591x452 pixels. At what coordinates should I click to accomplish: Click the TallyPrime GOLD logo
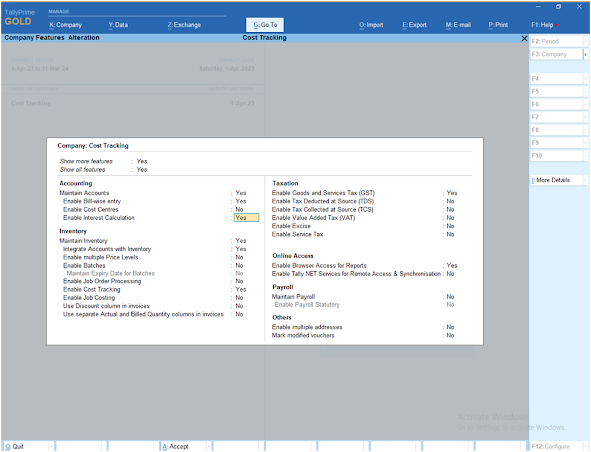pos(19,18)
